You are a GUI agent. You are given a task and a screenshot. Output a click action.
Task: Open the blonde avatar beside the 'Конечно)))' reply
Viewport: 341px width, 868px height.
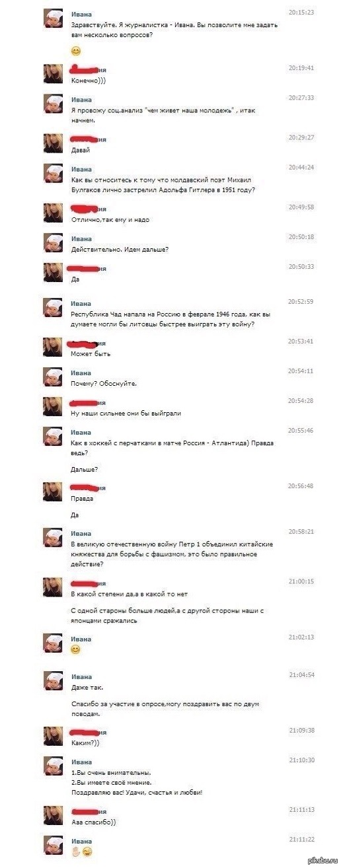click(x=53, y=74)
